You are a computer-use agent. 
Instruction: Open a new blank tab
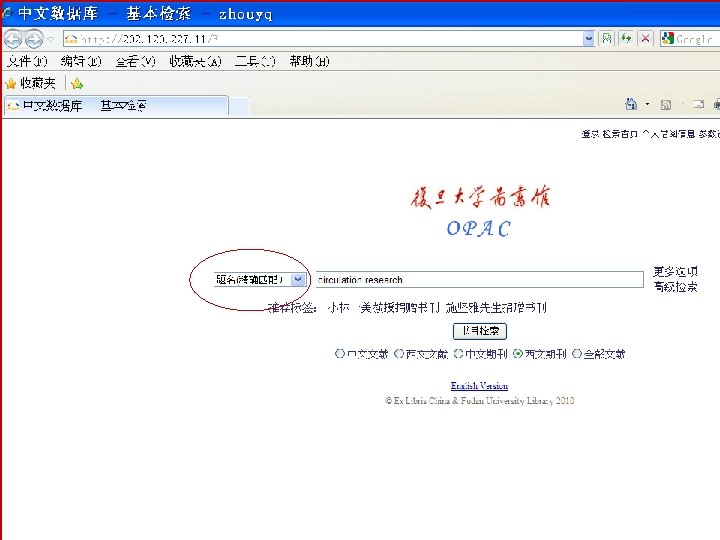pos(239,106)
